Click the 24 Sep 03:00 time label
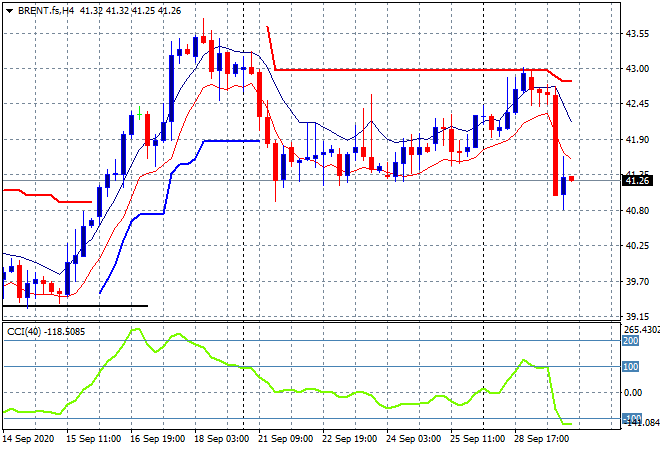 413,439
